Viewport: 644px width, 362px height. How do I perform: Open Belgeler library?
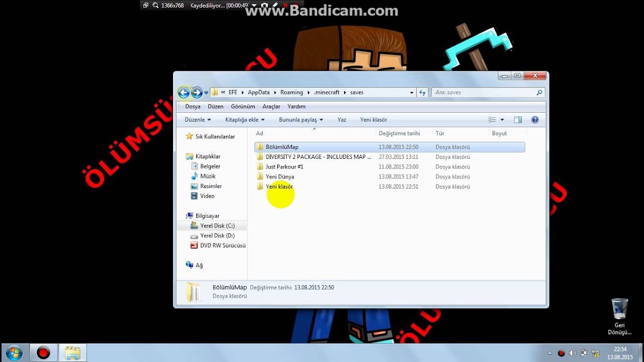click(210, 166)
